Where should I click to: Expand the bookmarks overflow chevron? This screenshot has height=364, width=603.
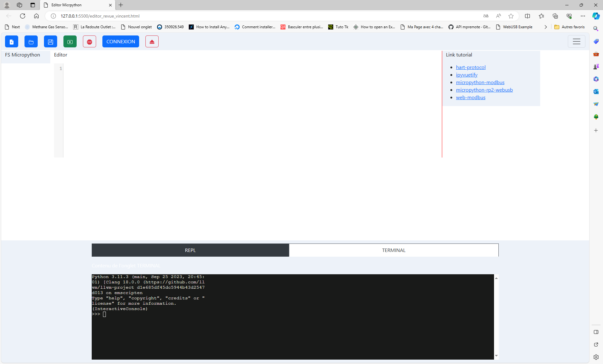click(x=546, y=27)
